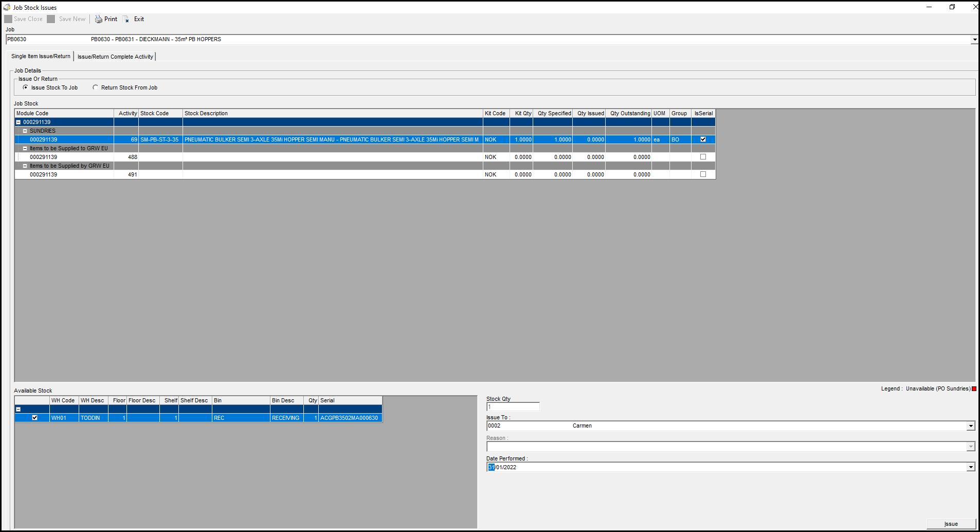This screenshot has height=532, width=980.
Task: Click the Print printer icon
Action: pyautogui.click(x=98, y=19)
